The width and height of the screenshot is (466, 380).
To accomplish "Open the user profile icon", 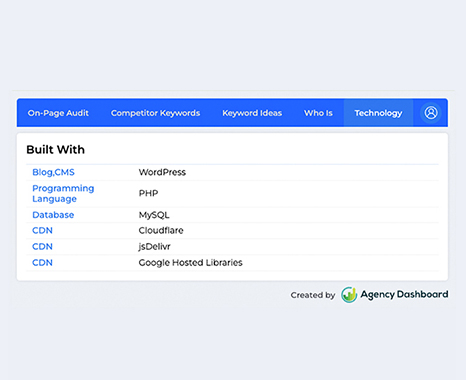I will (431, 113).
